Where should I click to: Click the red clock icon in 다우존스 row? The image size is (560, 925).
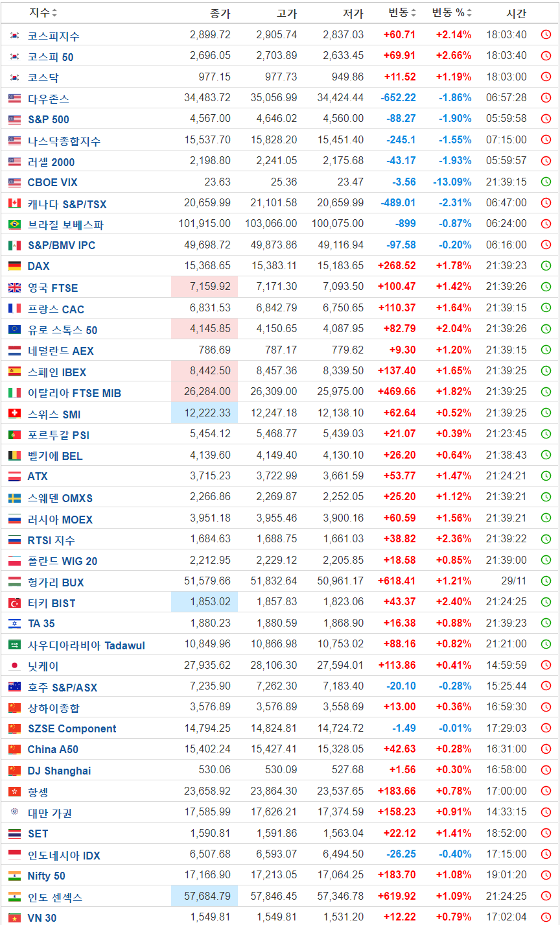546,98
